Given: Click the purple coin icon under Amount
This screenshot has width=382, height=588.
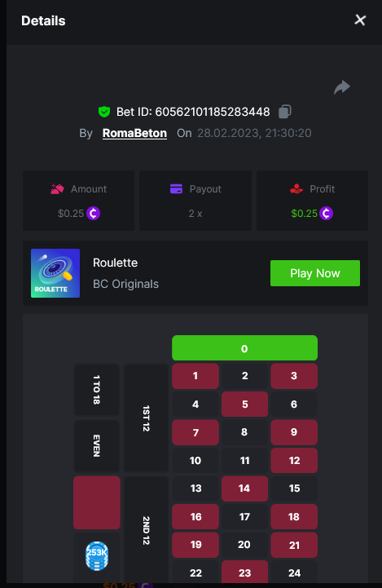Looking at the screenshot, I should [x=93, y=214].
